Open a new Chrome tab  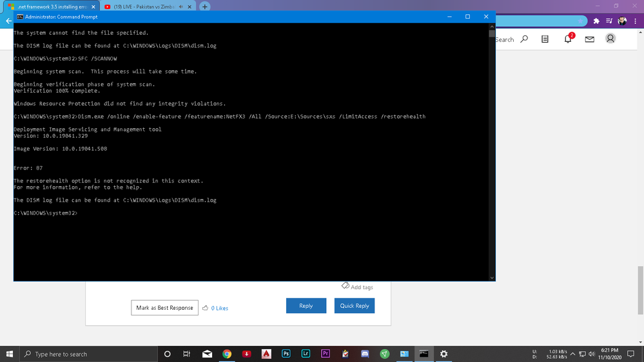click(x=204, y=6)
